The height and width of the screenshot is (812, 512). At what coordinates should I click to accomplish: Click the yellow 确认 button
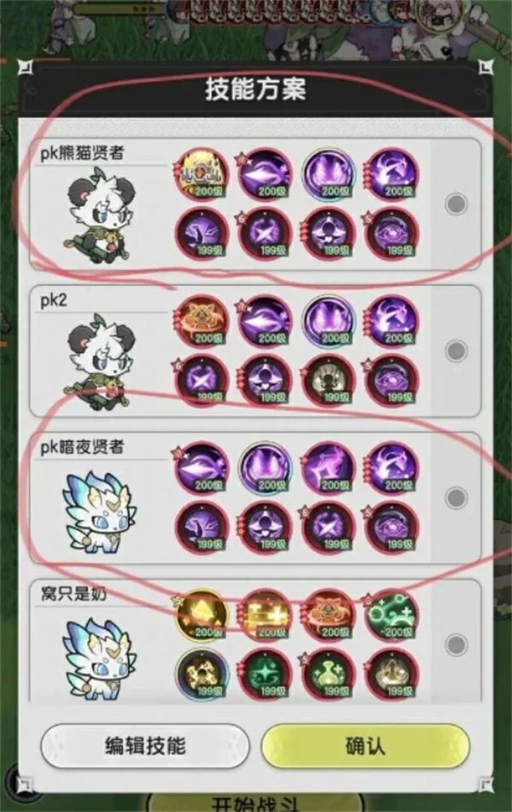point(365,746)
